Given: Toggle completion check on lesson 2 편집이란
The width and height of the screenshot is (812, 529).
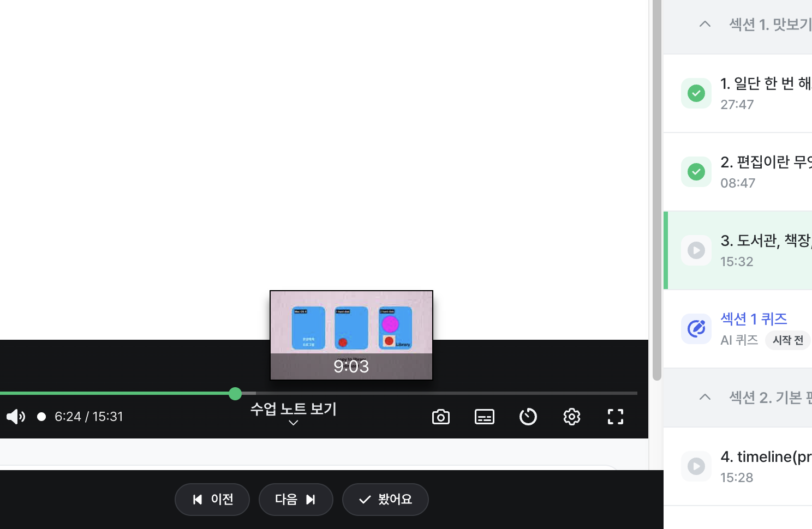Looking at the screenshot, I should coord(696,172).
